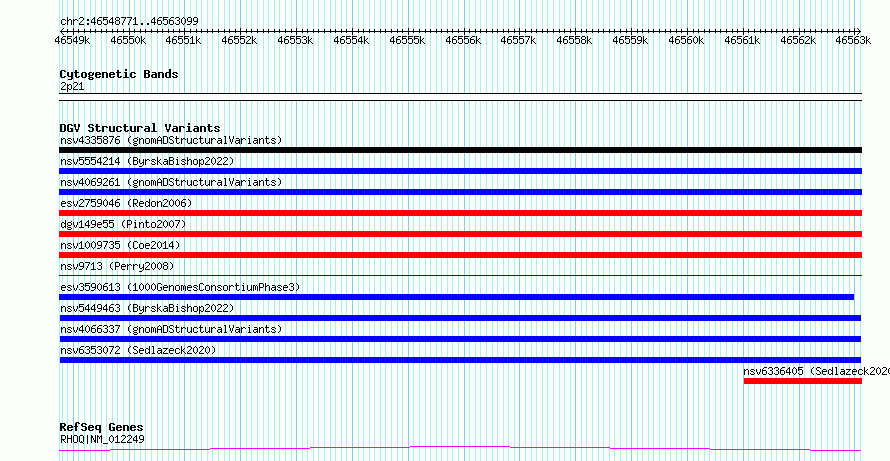Click the Cytogenetic Bands track heading

tap(119, 74)
